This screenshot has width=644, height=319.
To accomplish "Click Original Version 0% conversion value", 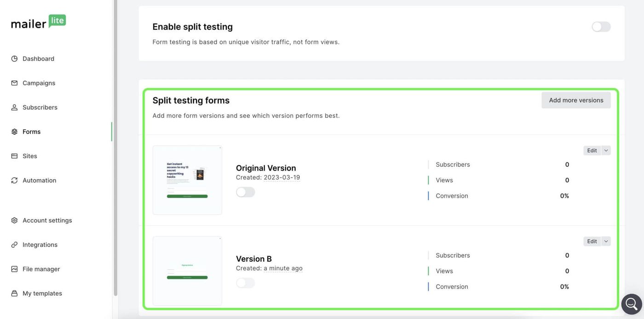I will tap(564, 196).
